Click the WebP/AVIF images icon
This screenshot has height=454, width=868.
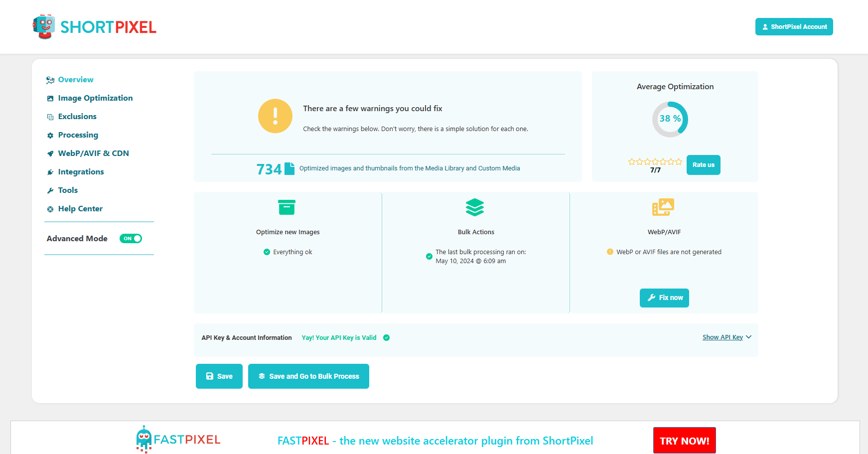click(x=663, y=207)
